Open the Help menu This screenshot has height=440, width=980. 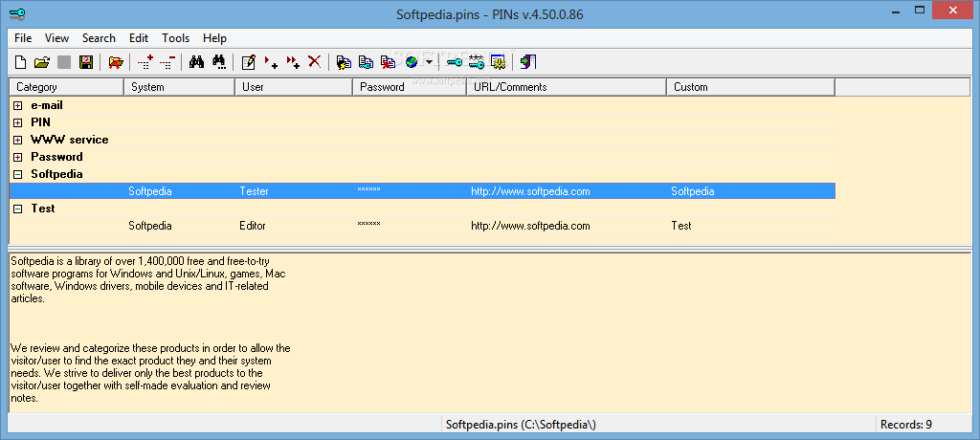215,38
